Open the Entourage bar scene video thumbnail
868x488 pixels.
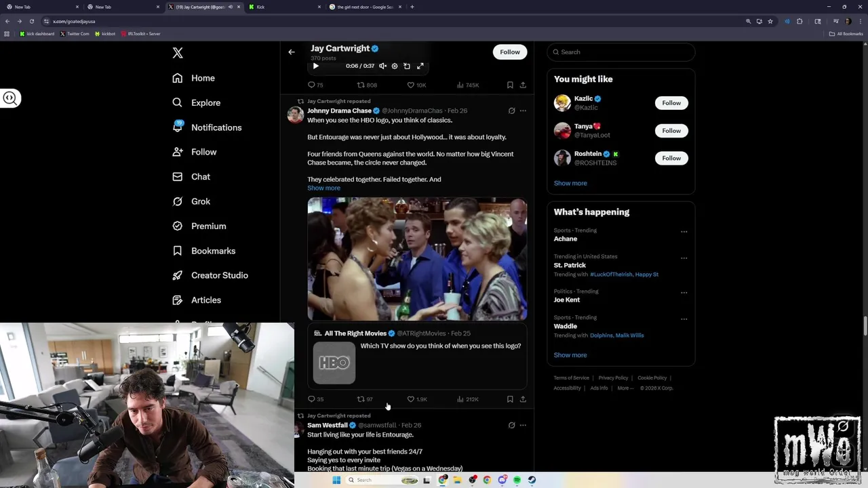pos(417,259)
